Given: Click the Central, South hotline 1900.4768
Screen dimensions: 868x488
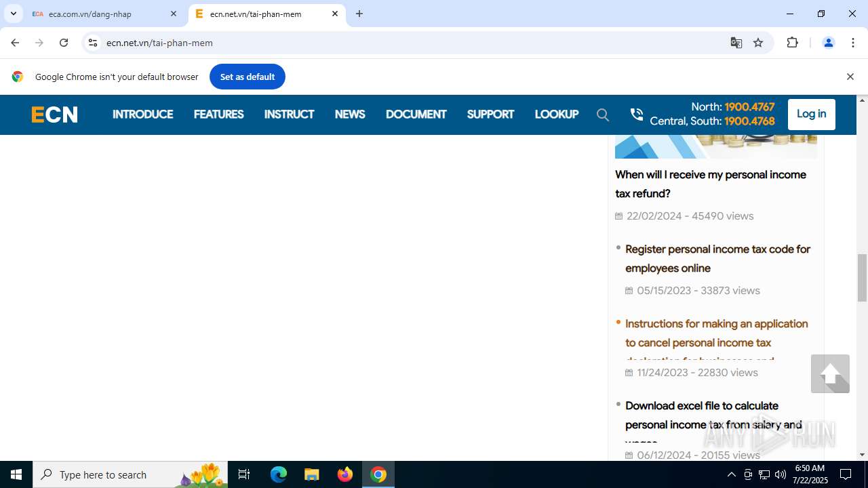Looking at the screenshot, I should [x=749, y=121].
